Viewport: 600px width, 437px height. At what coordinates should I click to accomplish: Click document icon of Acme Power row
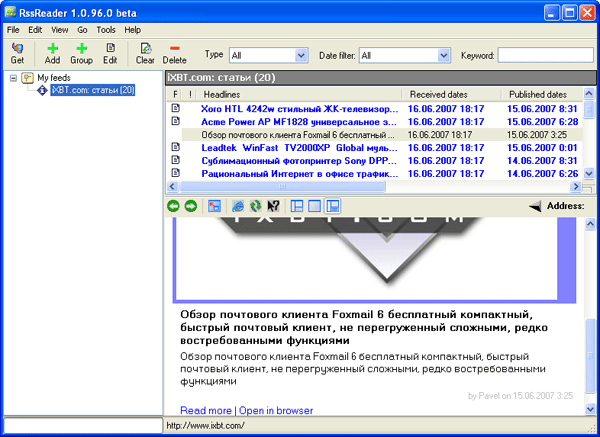click(x=175, y=121)
